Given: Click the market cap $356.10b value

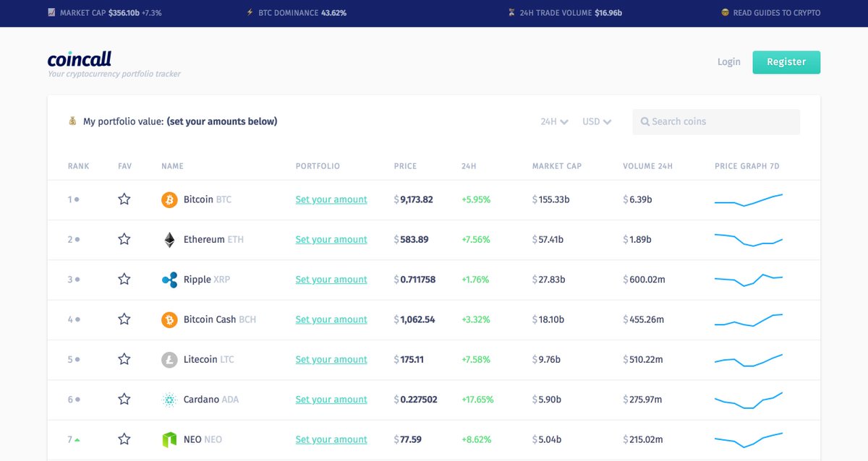Looking at the screenshot, I should (124, 13).
